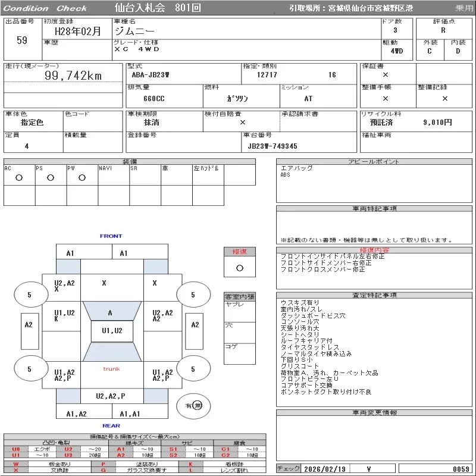Toggle the PS equipment circle mark
This screenshot has width=476, height=476.
[51, 177]
